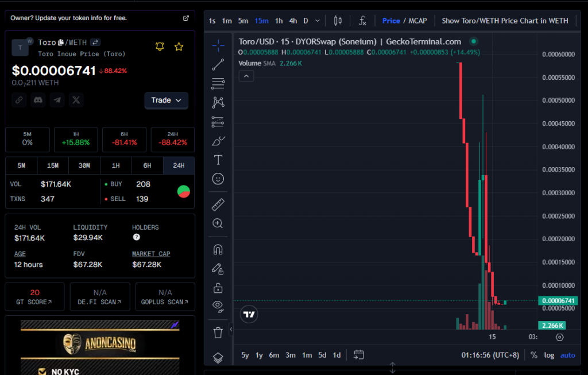Open the GT Score details link
588x375 pixels.
pos(34,297)
